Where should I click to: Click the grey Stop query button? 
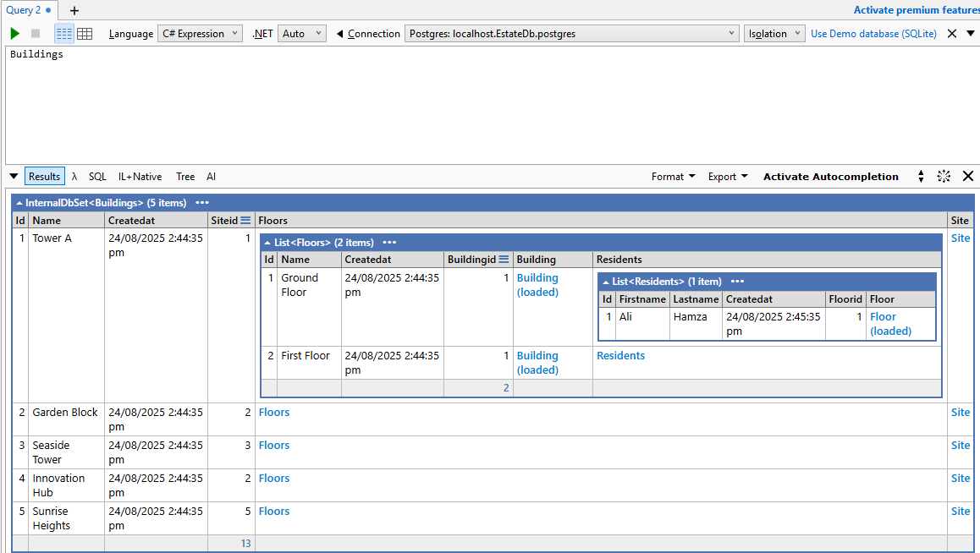36,34
